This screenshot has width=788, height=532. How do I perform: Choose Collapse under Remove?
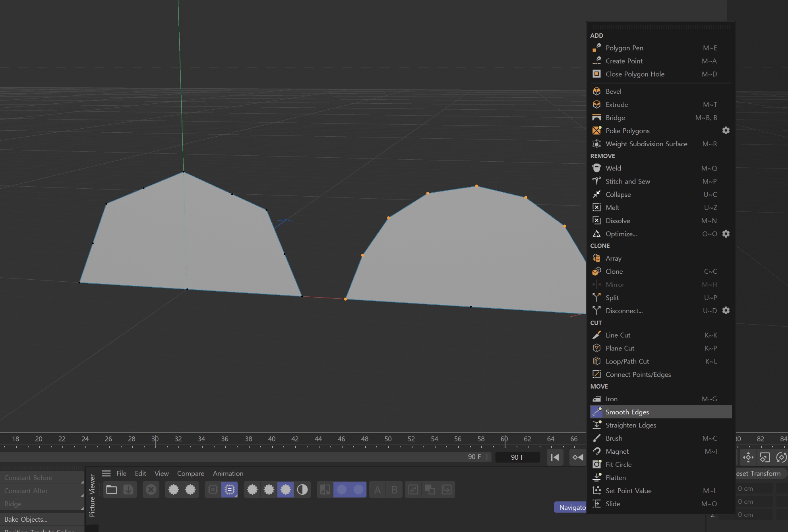click(x=661, y=194)
